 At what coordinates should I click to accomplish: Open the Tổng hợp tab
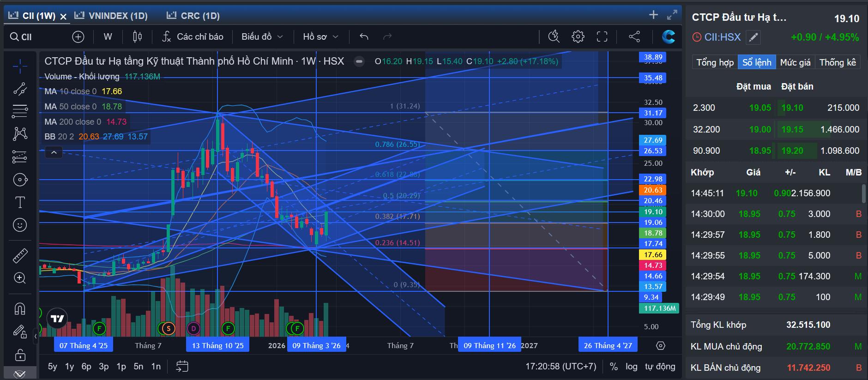(715, 62)
